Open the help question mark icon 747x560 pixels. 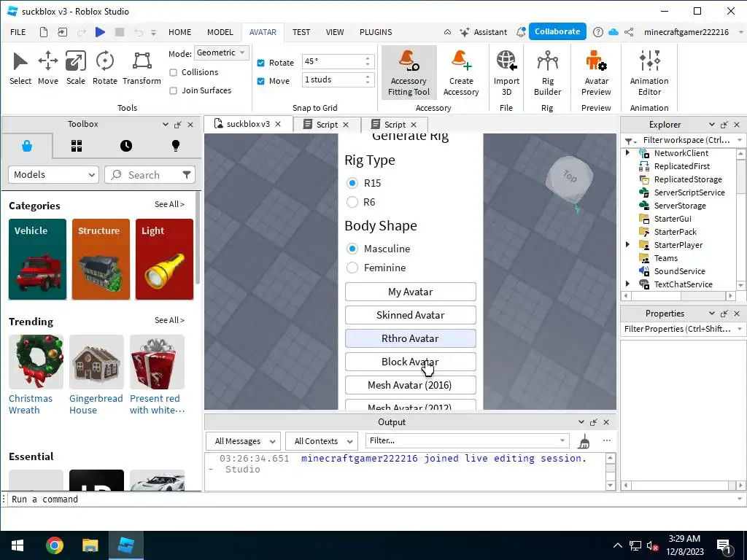pos(598,32)
